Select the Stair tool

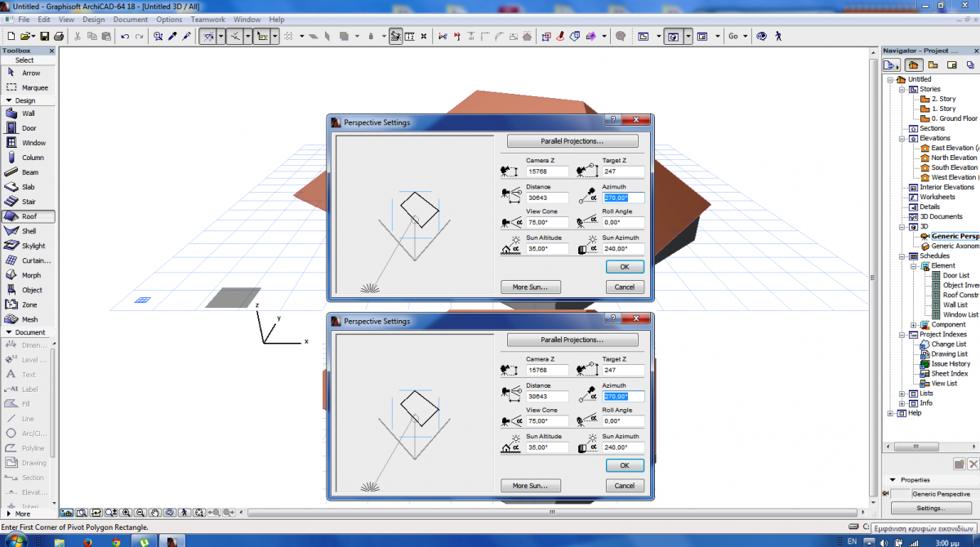pos(28,202)
